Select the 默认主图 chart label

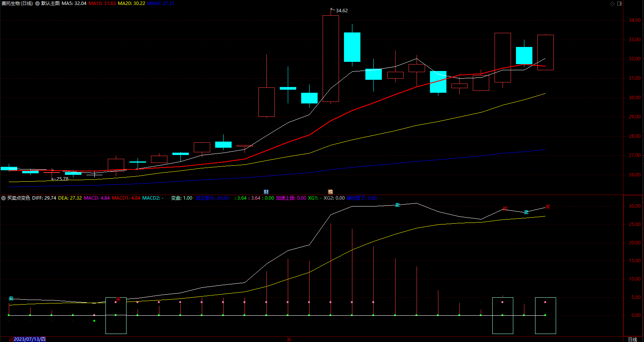50,3
